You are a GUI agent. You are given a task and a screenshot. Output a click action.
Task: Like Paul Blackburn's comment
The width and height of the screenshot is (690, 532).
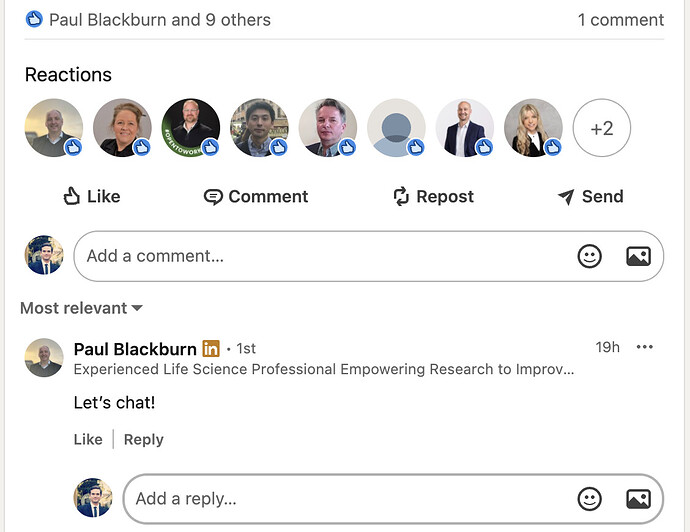tap(88, 439)
